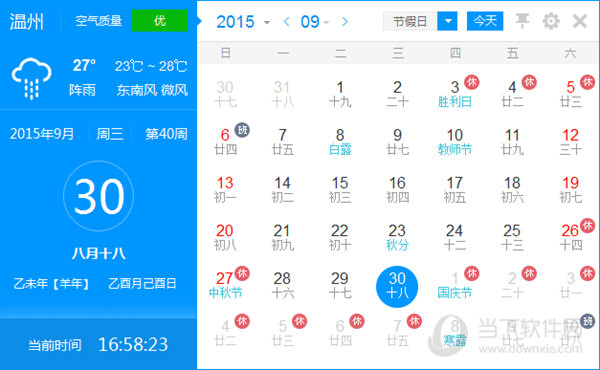Click the 23℃ ~ 28℃ temperature range
The width and height of the screenshot is (600, 370).
[x=151, y=66]
